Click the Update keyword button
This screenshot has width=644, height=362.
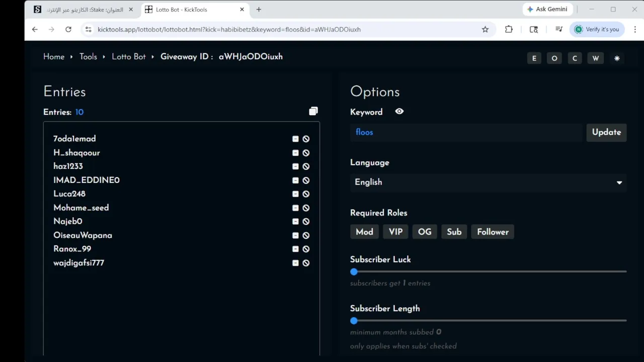click(x=606, y=132)
